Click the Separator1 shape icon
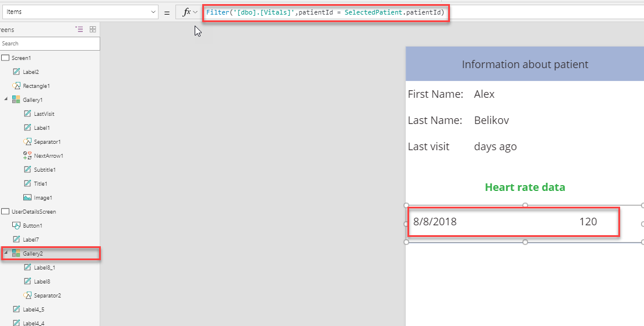This screenshot has height=326, width=644. click(27, 141)
